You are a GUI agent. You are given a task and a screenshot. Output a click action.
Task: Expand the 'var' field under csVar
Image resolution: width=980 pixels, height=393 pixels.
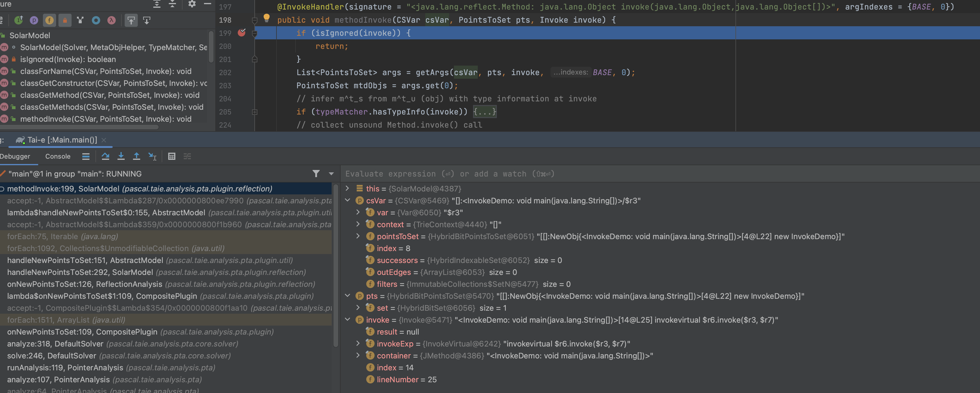click(358, 212)
